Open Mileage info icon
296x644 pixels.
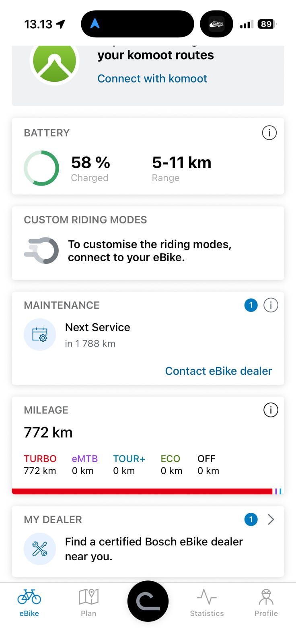pyautogui.click(x=271, y=410)
